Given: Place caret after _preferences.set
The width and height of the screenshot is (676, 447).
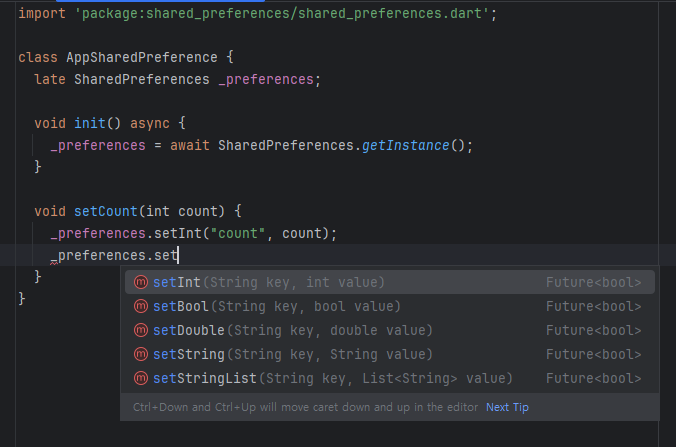Looking at the screenshot, I should click(x=178, y=255).
